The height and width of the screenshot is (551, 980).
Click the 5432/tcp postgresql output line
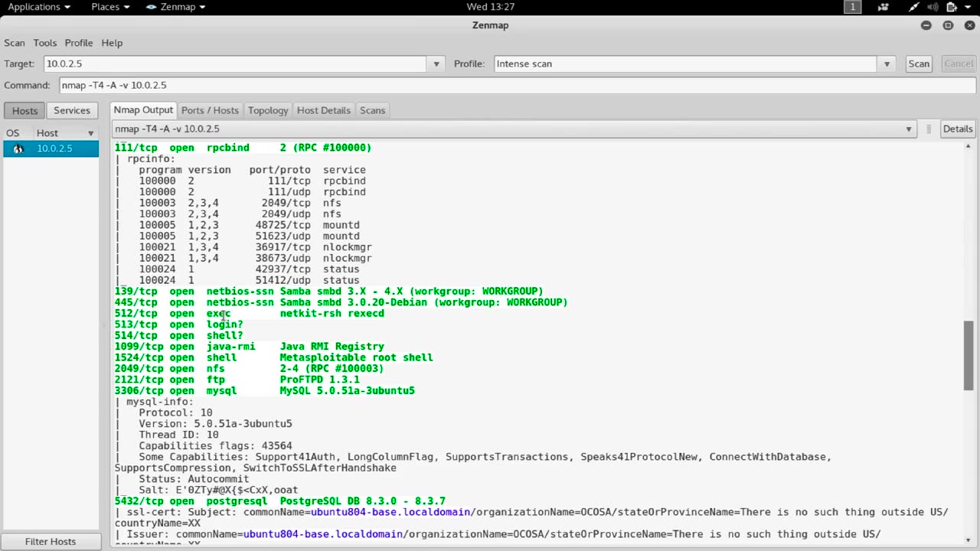[280, 500]
